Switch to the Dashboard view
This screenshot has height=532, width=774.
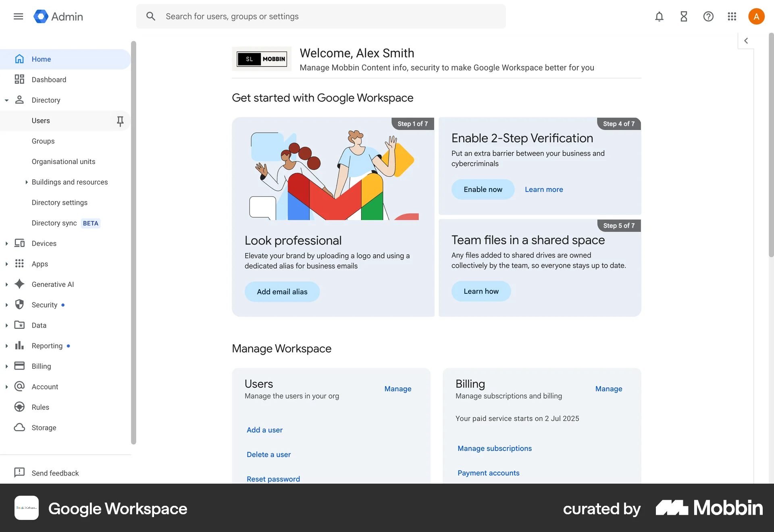pos(49,79)
